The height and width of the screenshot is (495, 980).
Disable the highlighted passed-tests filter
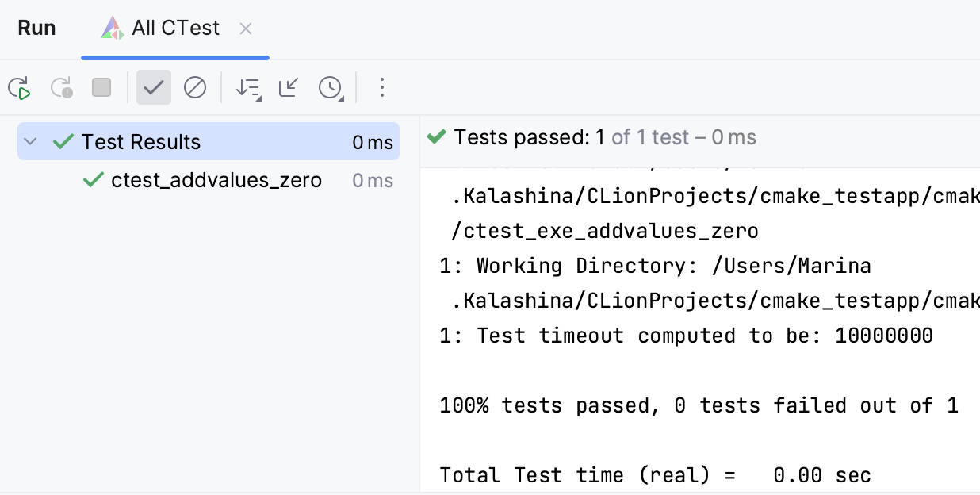point(154,87)
